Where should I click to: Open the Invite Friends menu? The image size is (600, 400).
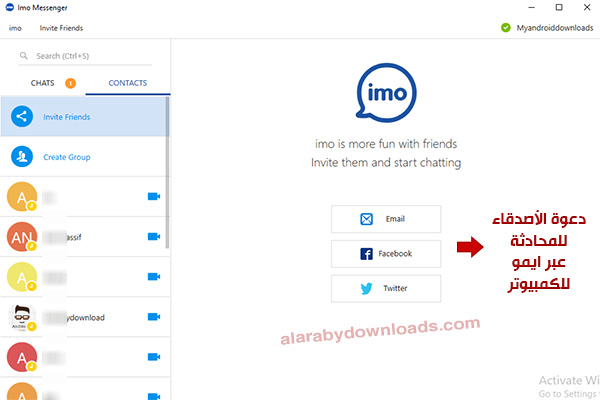[x=61, y=28]
